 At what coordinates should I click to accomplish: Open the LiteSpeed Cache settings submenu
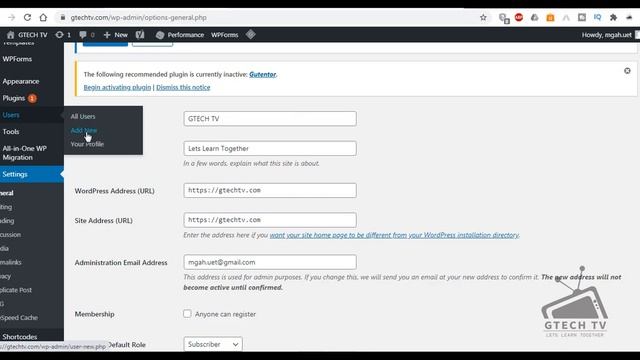(x=19, y=318)
